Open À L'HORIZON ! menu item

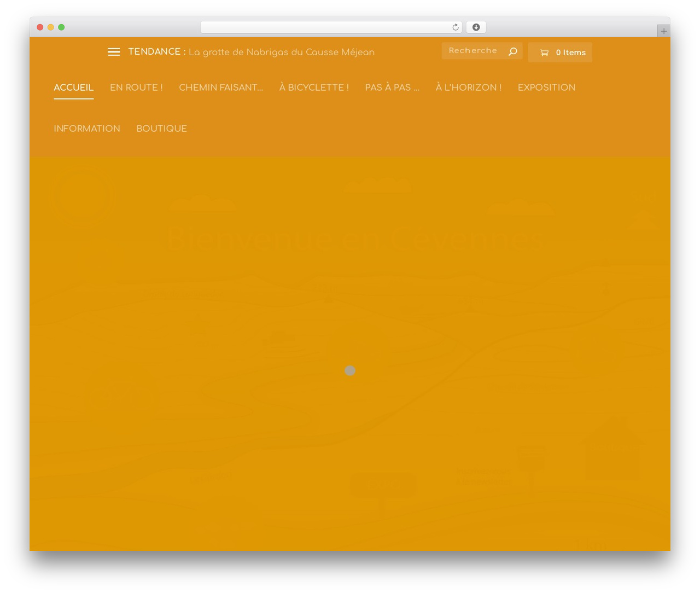click(469, 88)
